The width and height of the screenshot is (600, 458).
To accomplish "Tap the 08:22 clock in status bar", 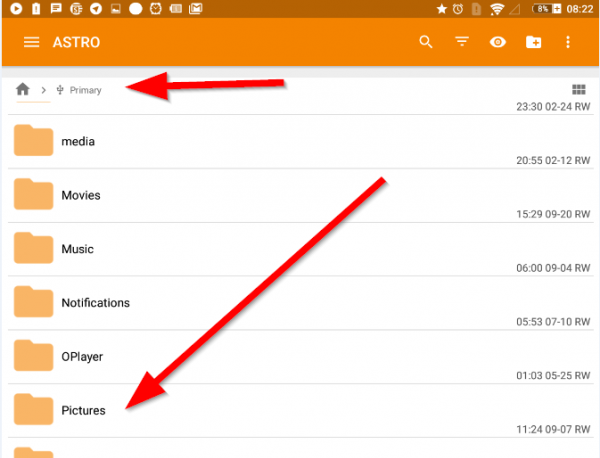I will pos(580,9).
